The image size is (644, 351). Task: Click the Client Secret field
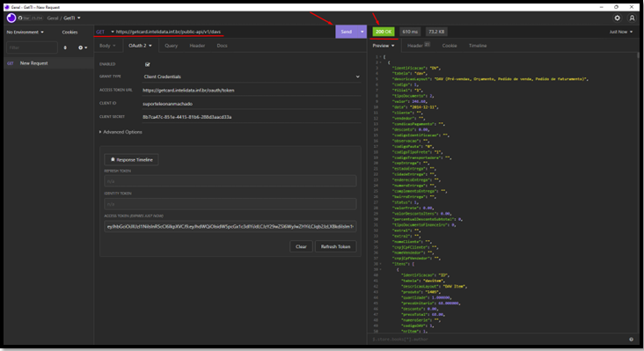(x=252, y=117)
